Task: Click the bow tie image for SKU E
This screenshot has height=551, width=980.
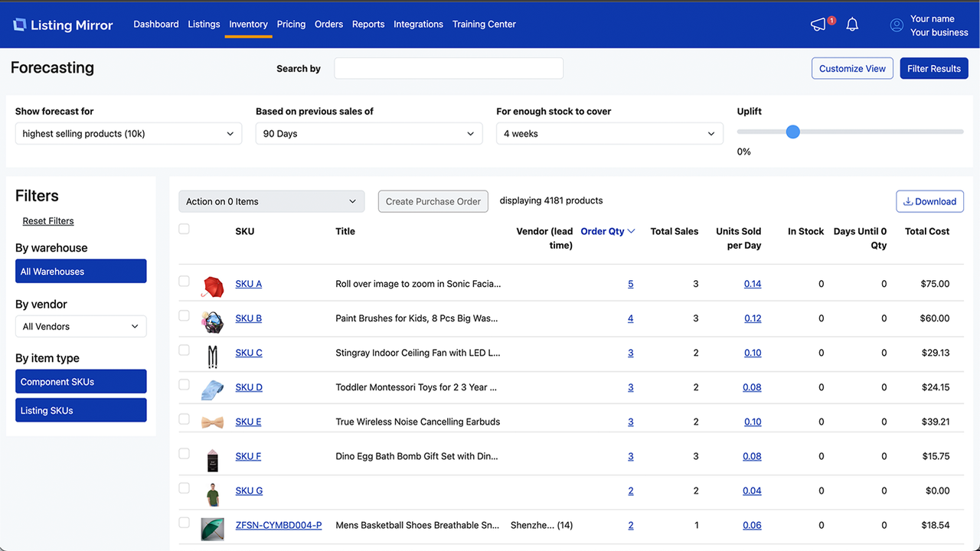Action: (213, 422)
